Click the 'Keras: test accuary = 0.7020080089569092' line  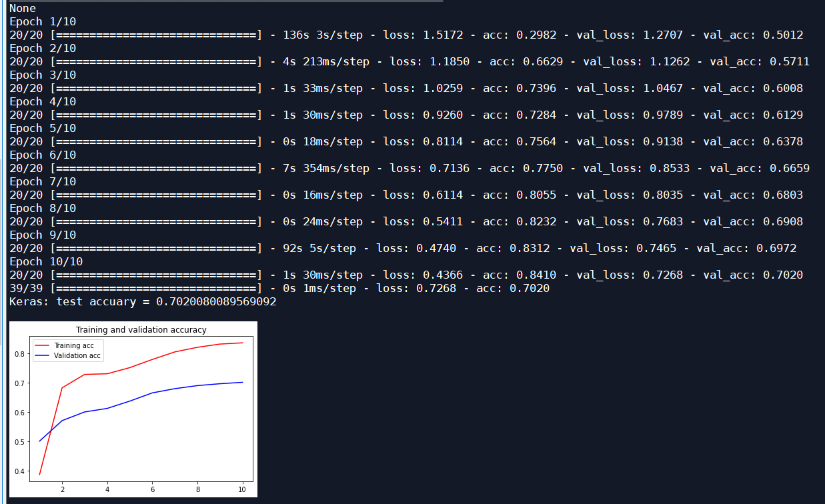143,301
